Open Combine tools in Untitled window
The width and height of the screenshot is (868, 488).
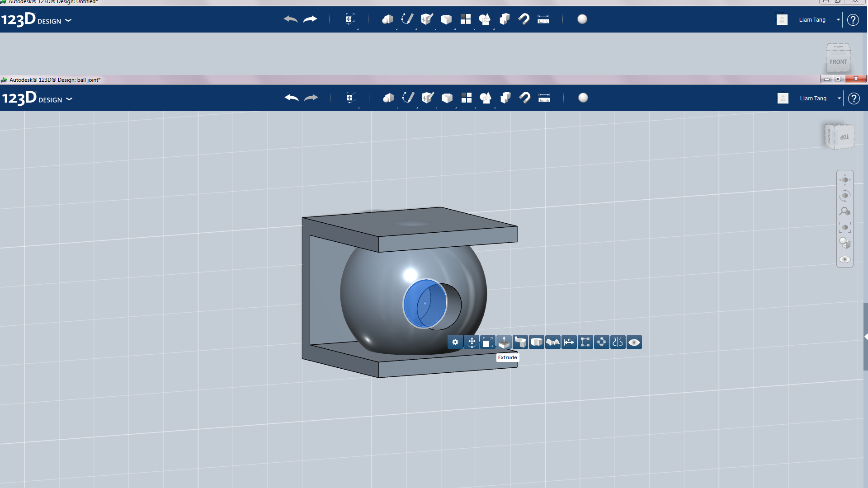tap(504, 19)
